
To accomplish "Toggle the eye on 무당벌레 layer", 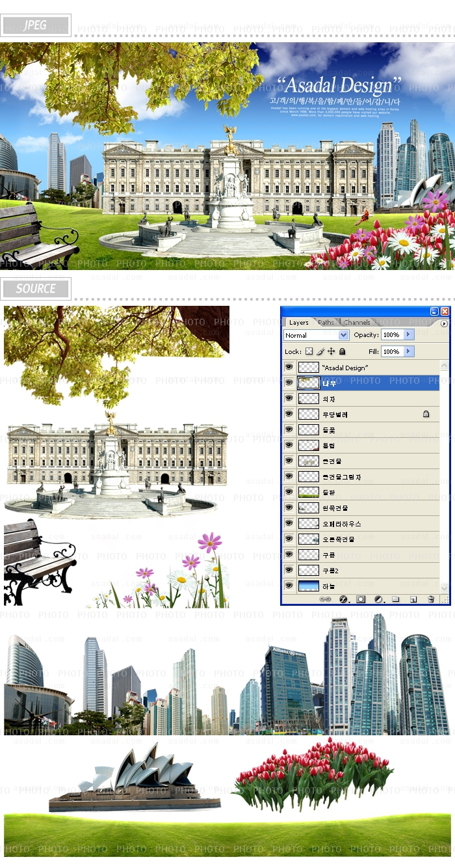I will point(289,414).
